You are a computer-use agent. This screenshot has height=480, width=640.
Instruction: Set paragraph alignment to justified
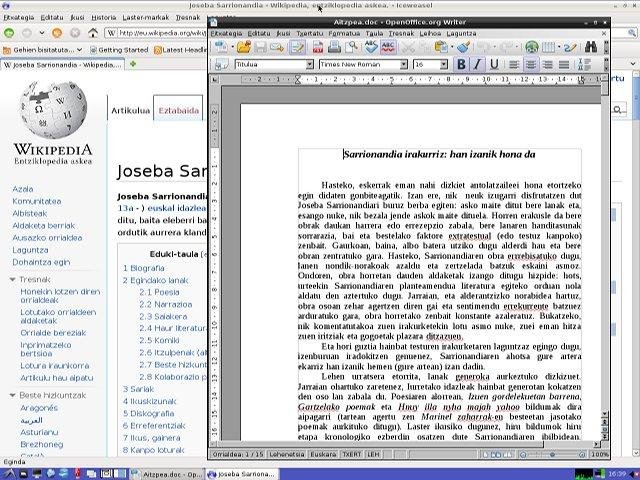click(564, 64)
